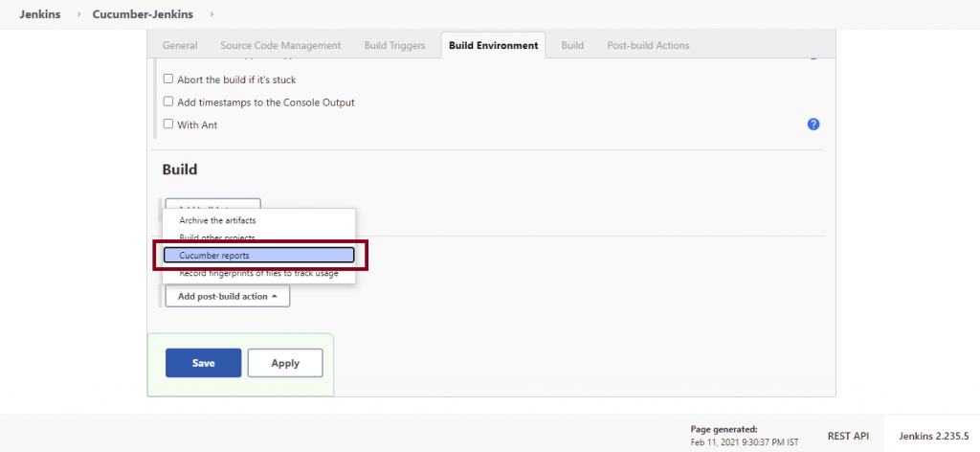Open the Jenkins 2.235.5 version link
This screenshot has width=980, height=452.
tap(934, 436)
